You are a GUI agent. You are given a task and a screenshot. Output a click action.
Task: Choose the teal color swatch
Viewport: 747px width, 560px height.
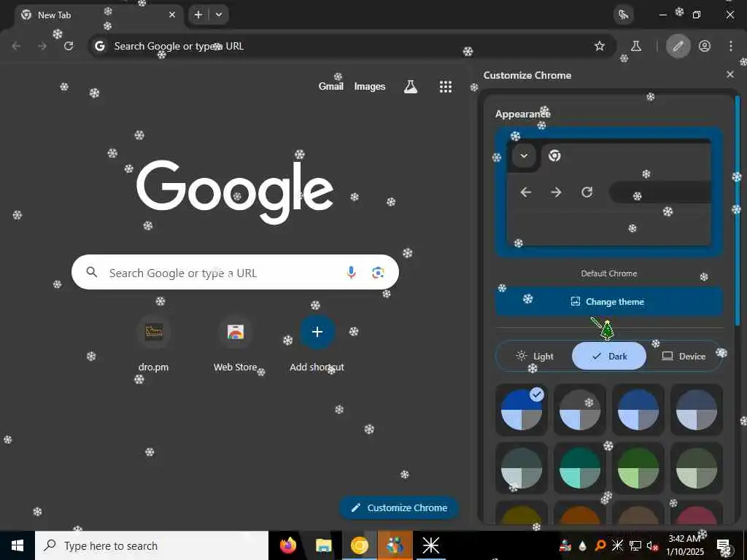(580, 468)
